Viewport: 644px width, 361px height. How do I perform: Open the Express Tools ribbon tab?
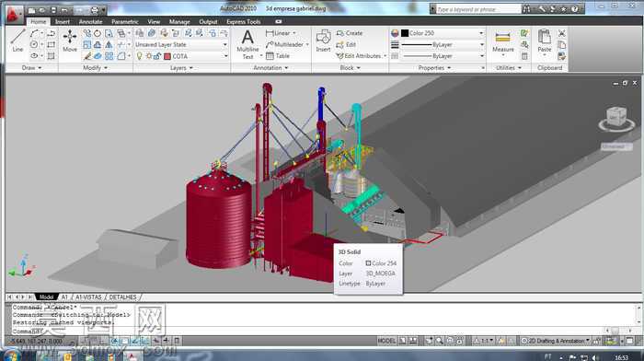[x=244, y=22]
